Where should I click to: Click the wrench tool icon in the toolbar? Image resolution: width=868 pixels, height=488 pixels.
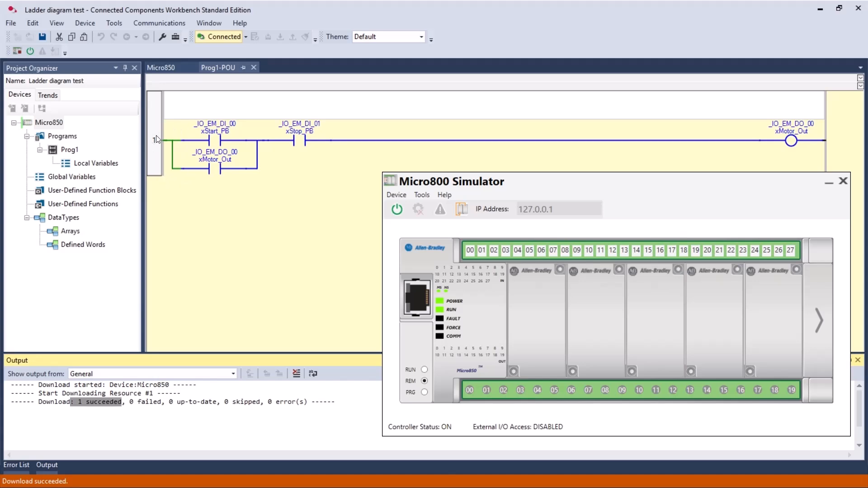(162, 37)
